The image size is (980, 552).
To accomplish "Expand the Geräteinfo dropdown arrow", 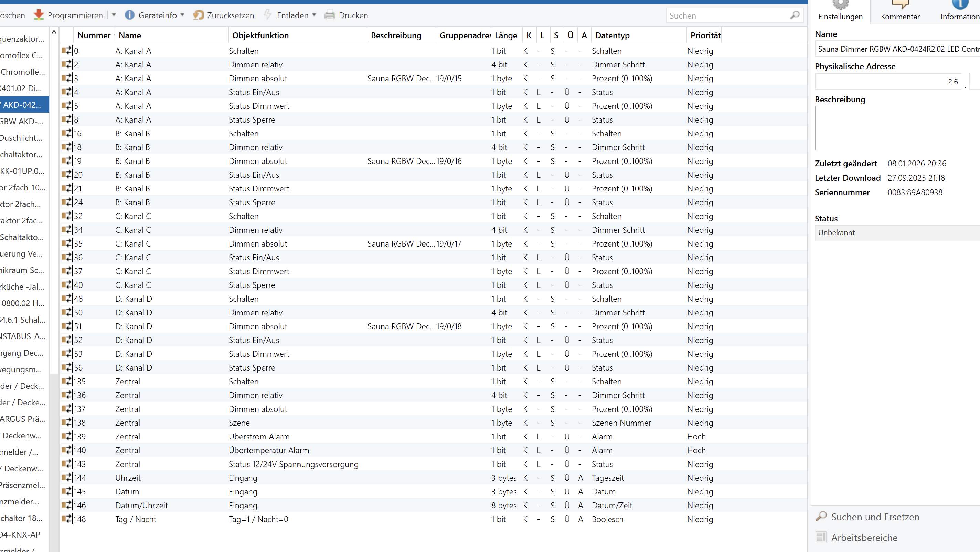I will pos(183,15).
